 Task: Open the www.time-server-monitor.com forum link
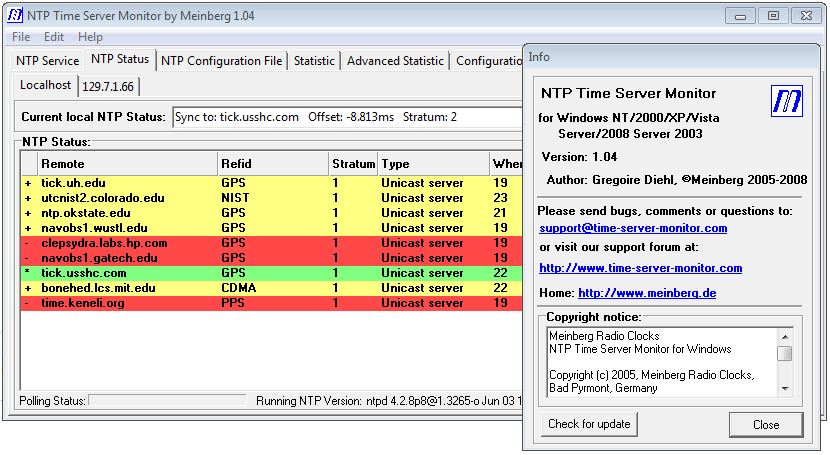click(x=640, y=268)
